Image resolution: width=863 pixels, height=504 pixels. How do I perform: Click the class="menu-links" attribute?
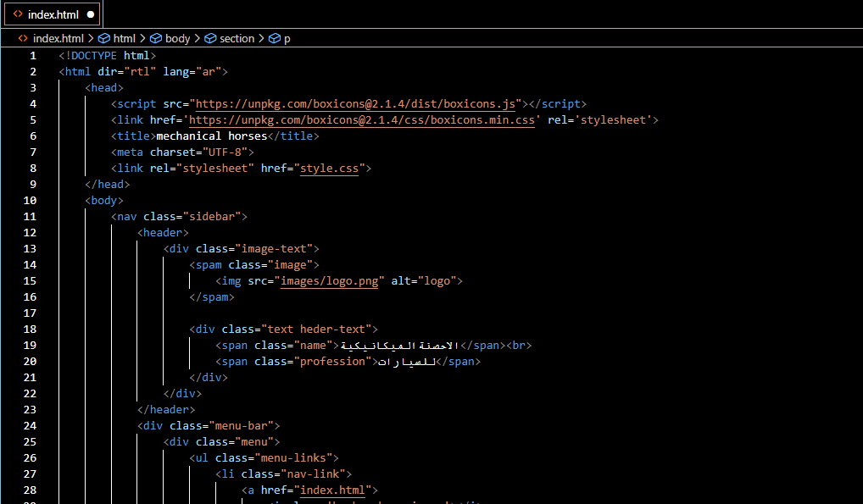(x=274, y=458)
